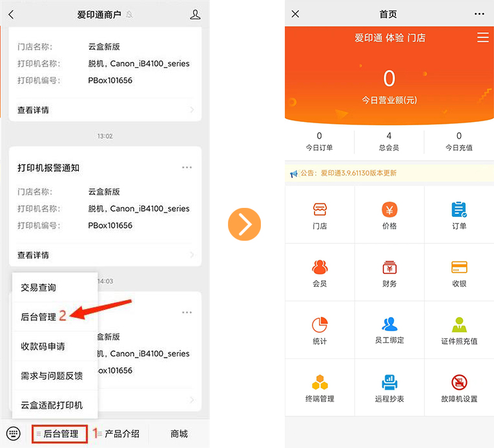Viewport: 494px width, 448px height.
Task: Click the megaphone announcement icon
Action: [x=294, y=173]
